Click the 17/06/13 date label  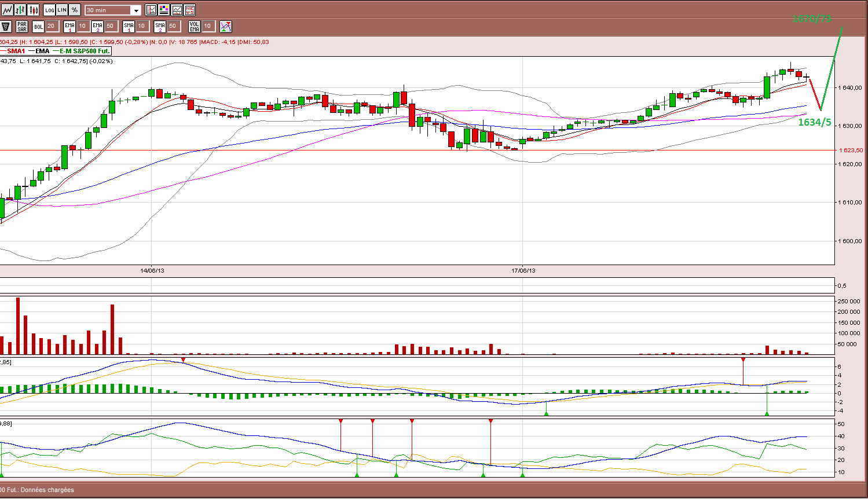523,270
